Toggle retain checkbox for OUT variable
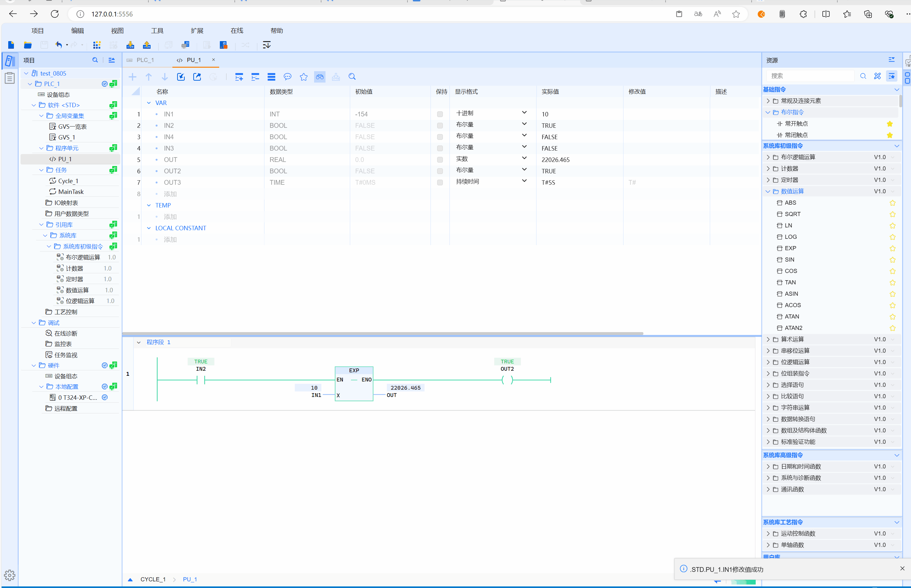Screen dimensions: 911x588 click(440, 160)
